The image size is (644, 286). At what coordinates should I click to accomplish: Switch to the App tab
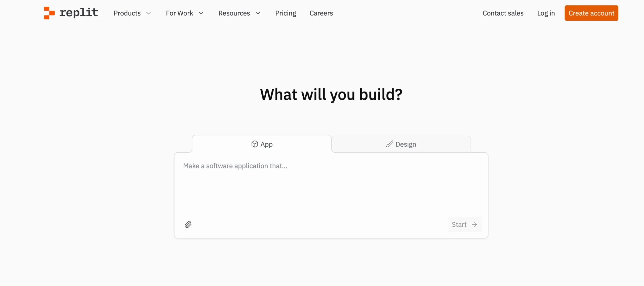(x=262, y=144)
